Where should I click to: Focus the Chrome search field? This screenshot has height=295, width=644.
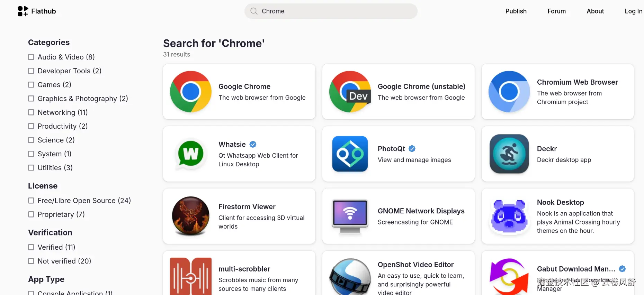point(331,11)
